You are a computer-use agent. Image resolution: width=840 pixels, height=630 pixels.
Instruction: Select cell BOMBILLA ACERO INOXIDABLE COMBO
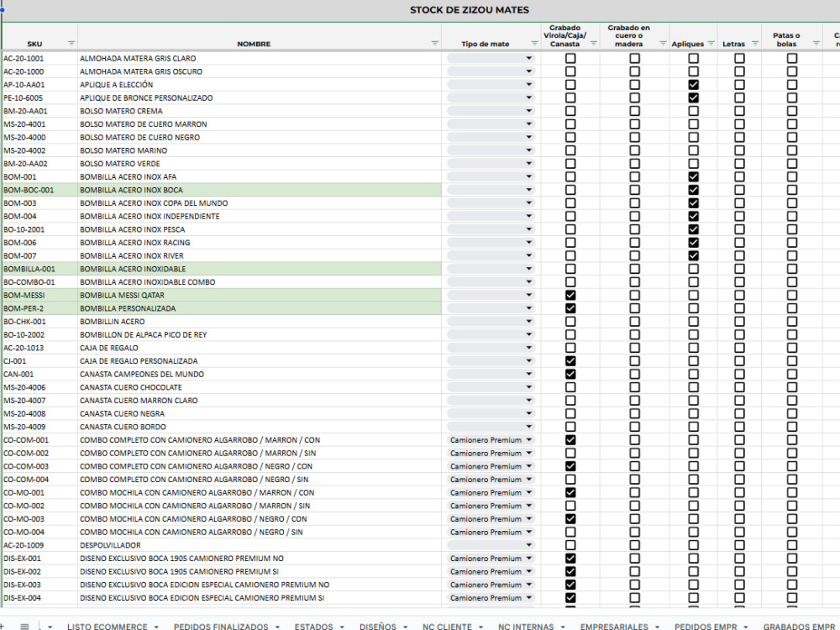(x=260, y=281)
